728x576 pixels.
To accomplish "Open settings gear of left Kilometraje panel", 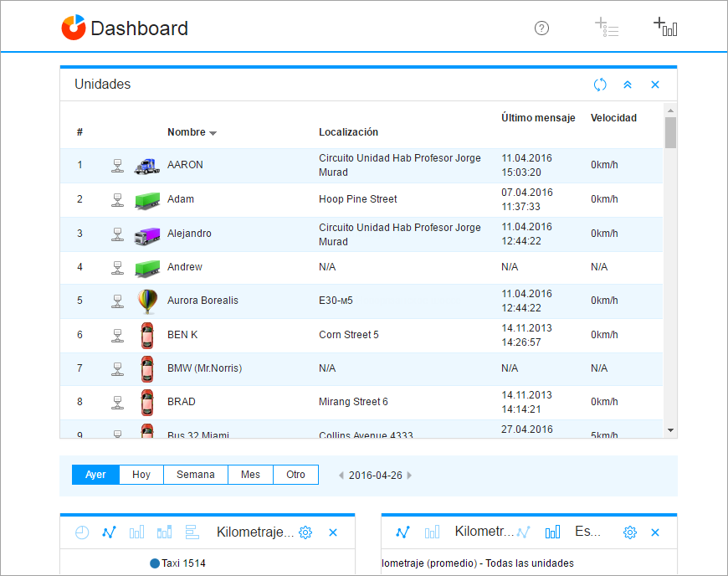I will click(305, 532).
